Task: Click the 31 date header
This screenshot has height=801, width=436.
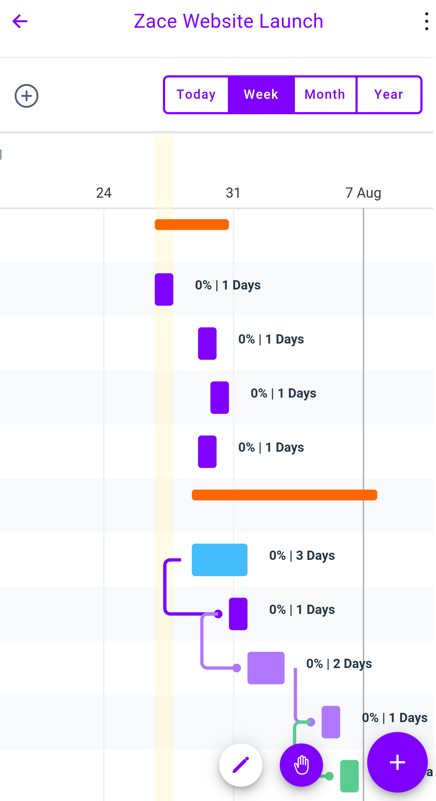Action: pyautogui.click(x=233, y=193)
